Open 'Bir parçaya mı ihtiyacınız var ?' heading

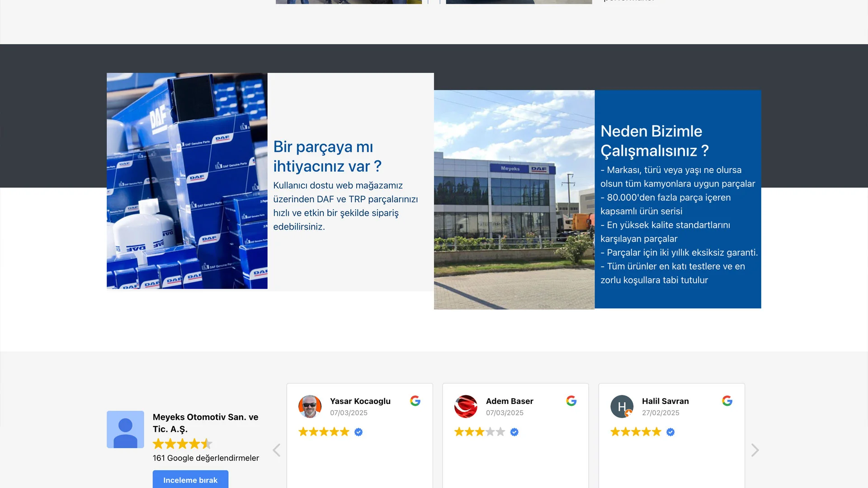pos(327,156)
